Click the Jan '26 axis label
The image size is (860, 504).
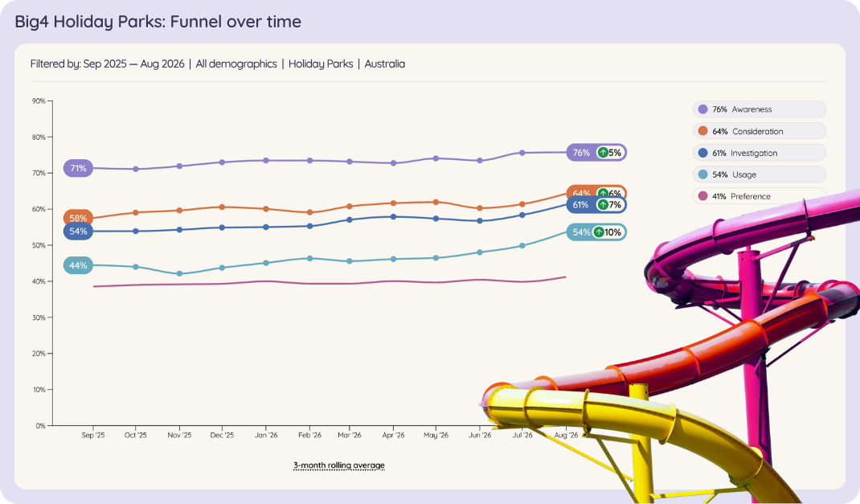266,435
